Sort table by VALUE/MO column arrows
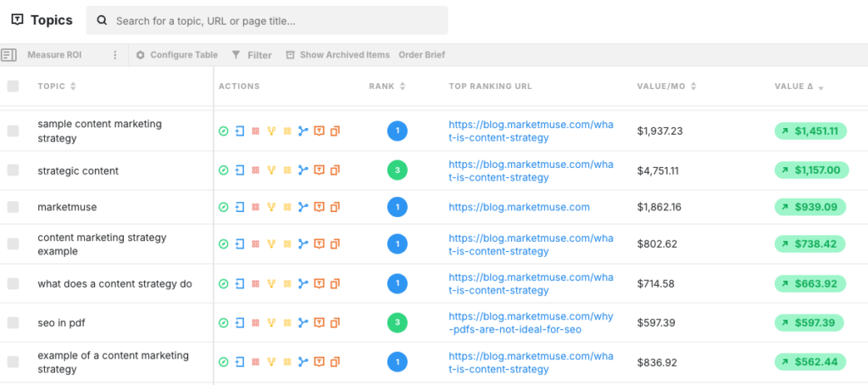Viewport: 868px width, 385px height. coord(693,86)
